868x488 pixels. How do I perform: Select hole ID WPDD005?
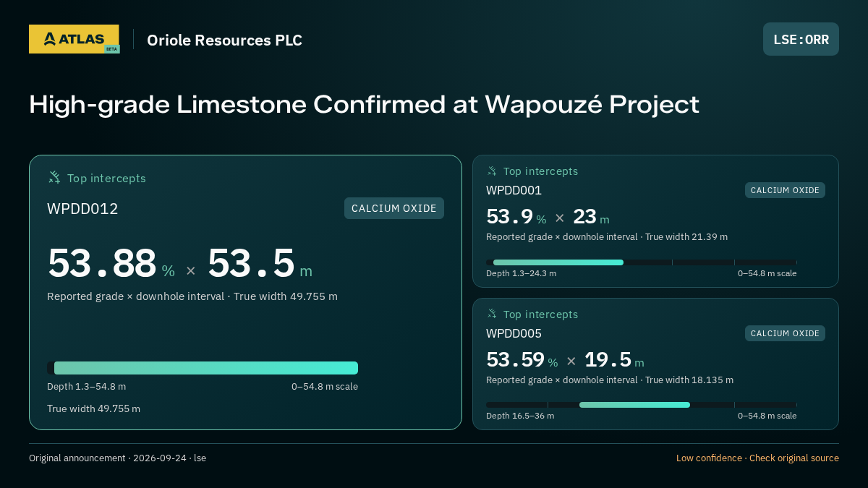[x=514, y=333]
